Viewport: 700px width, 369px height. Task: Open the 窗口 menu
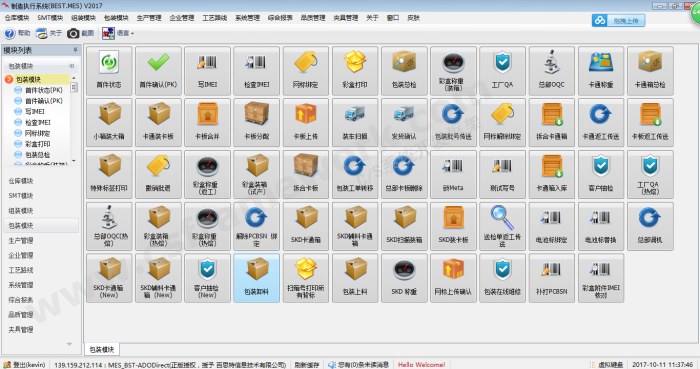pos(393,18)
